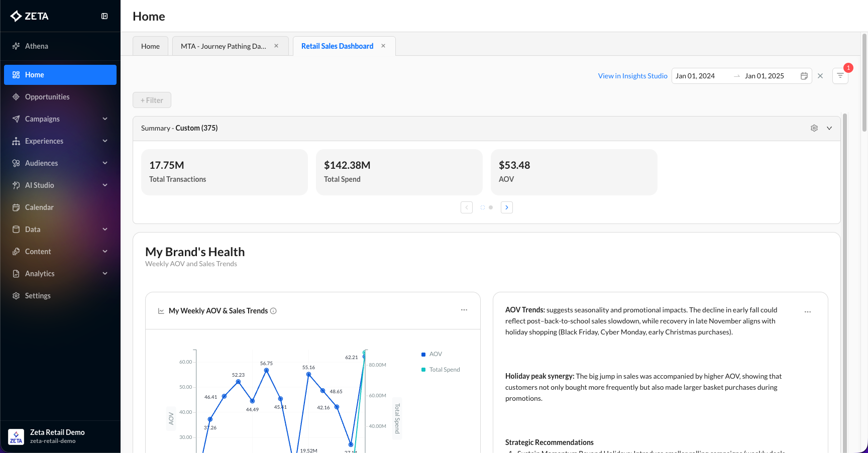This screenshot has width=868, height=453.
Task: Collapse the sidebar using the panel icon
Action: pyautogui.click(x=104, y=16)
